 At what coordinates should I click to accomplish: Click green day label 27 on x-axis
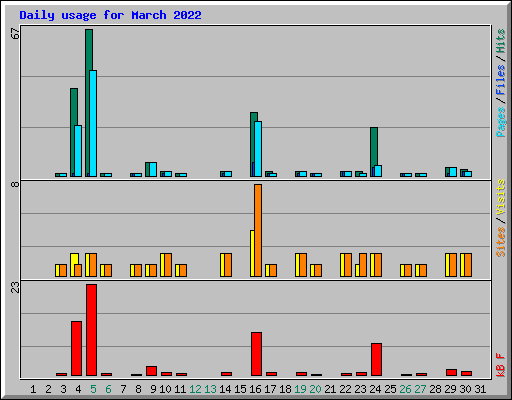tap(420, 389)
